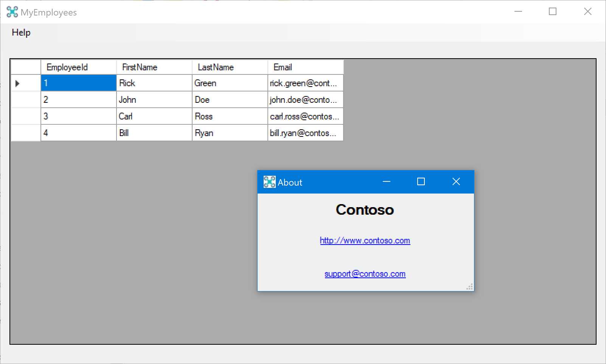
Task: Select the first name cell 'Bill'
Action: coord(154,133)
